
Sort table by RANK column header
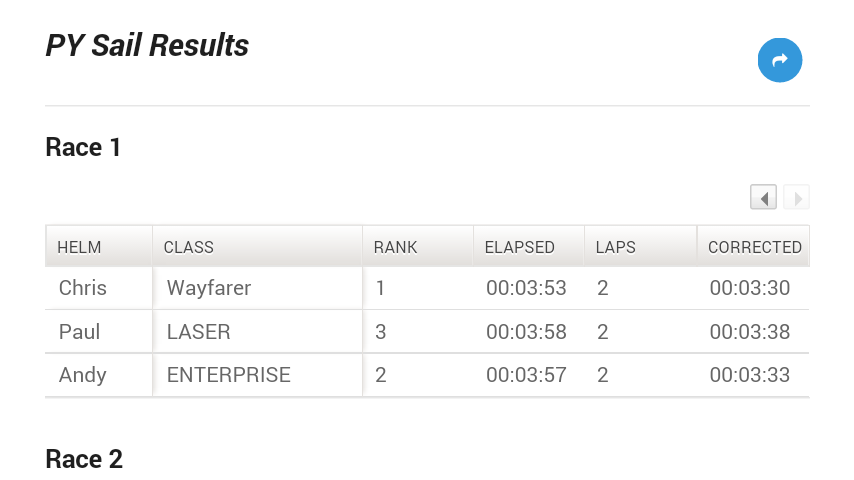point(396,247)
